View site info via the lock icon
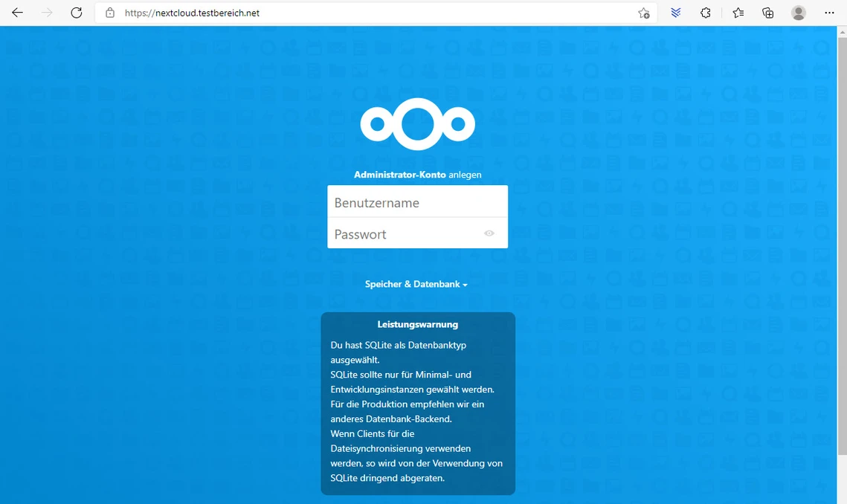The height and width of the screenshot is (504, 847). 110,13
